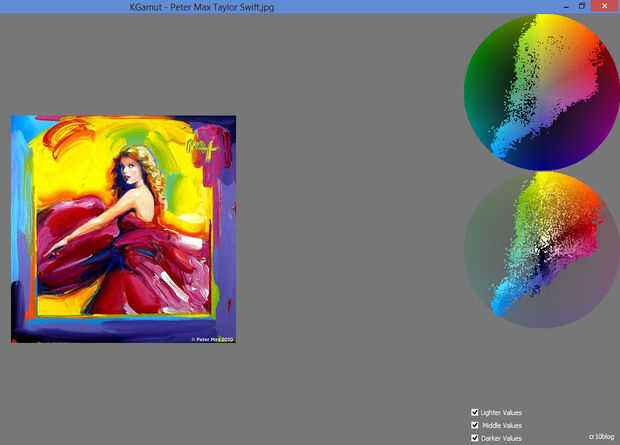This screenshot has height=445, width=620.
Task: Click the upper saturated gamut color wheel
Action: click(x=542, y=92)
